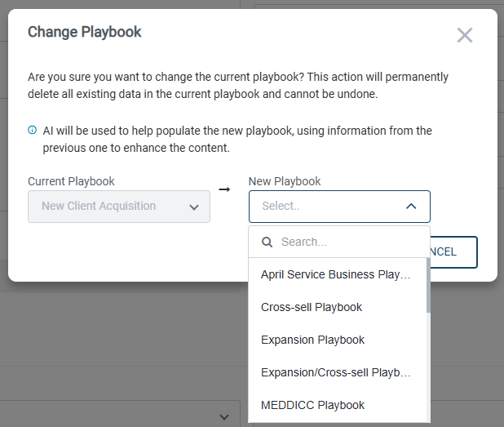Image resolution: width=504 pixels, height=427 pixels.
Task: Pick the Expansion Playbook option
Action: (x=312, y=340)
